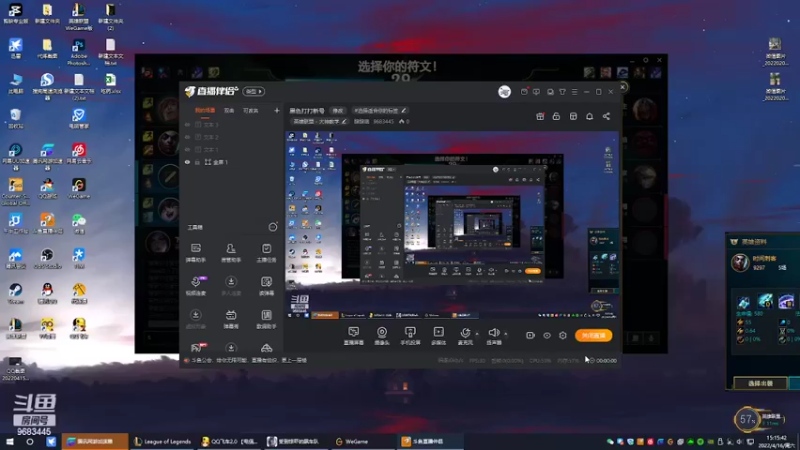
Task: Open the 网易云音乐 desktop shortcut
Action: coord(79,153)
